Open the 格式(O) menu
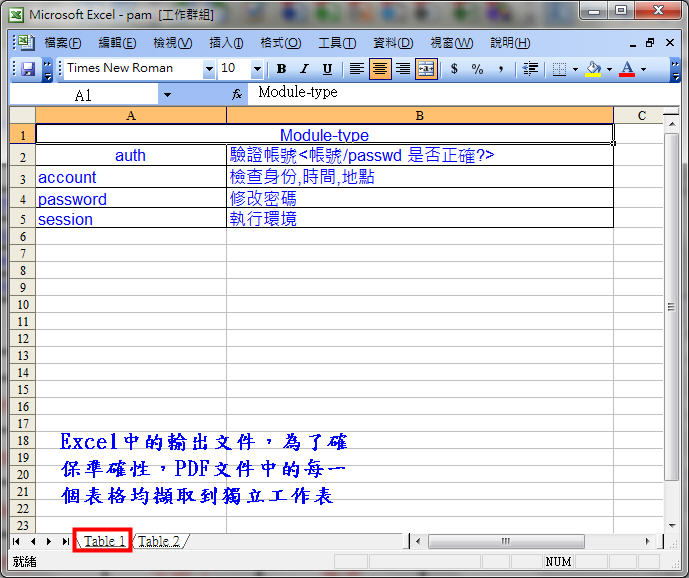689x578 pixels. [x=279, y=43]
